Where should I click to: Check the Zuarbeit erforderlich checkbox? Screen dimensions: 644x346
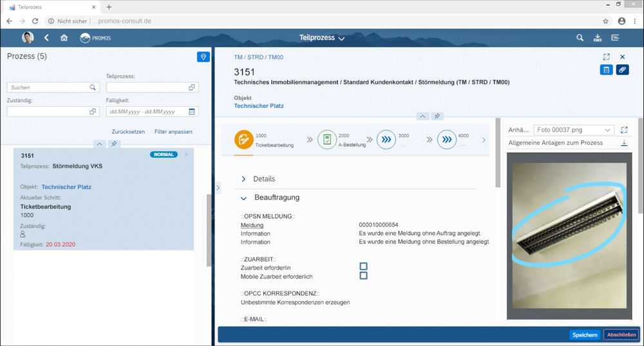363,266
